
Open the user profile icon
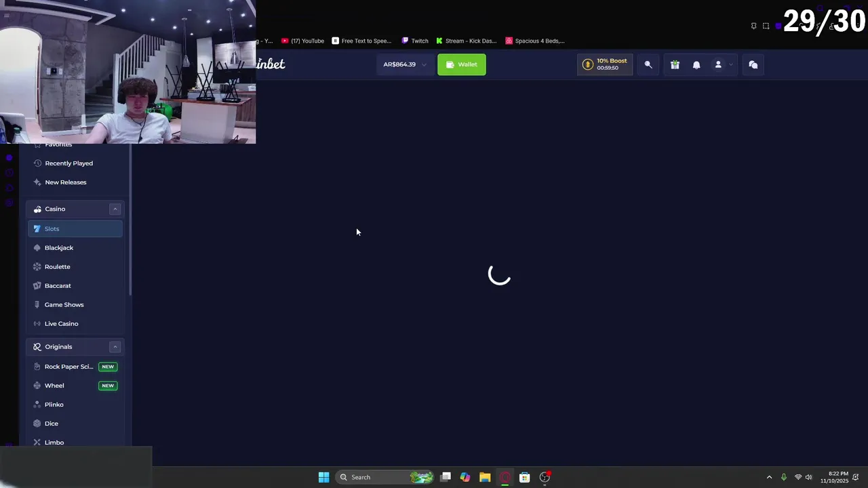pyautogui.click(x=718, y=64)
